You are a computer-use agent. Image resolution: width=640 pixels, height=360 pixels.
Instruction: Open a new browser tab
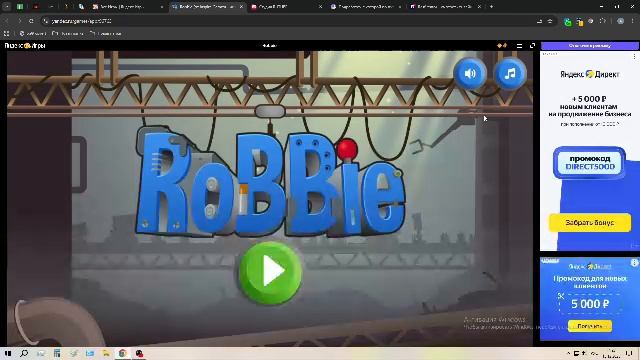[x=491, y=7]
